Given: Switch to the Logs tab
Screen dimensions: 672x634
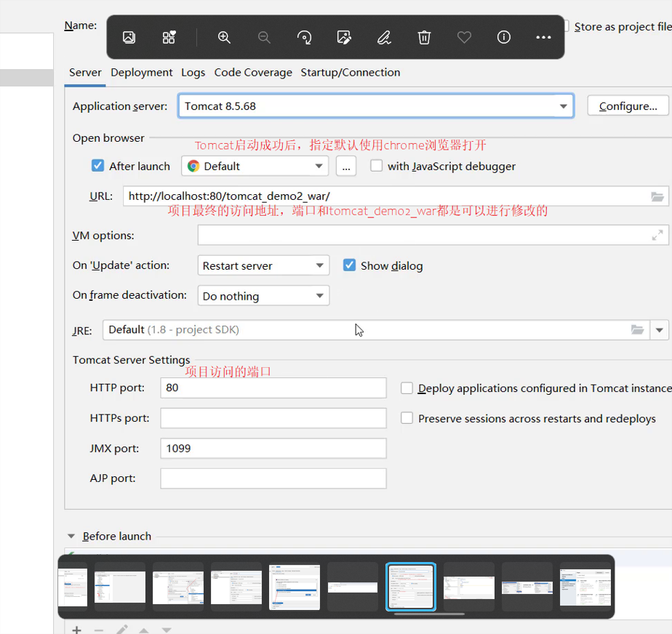Looking at the screenshot, I should pyautogui.click(x=193, y=73).
